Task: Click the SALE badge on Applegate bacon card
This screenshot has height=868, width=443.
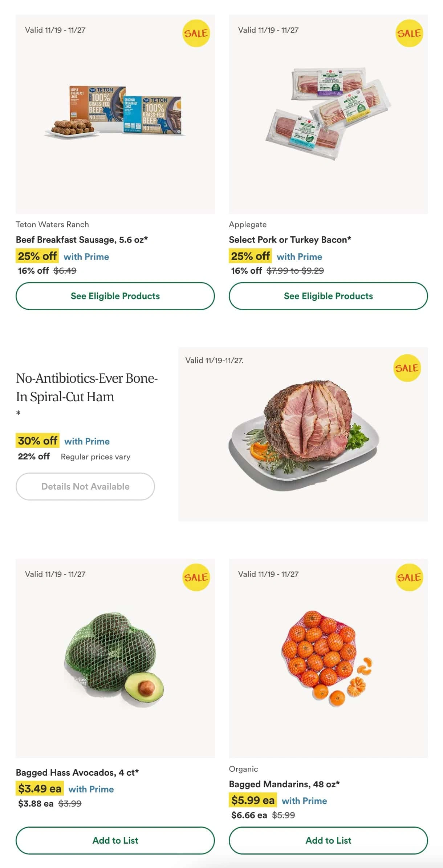Action: tap(409, 33)
